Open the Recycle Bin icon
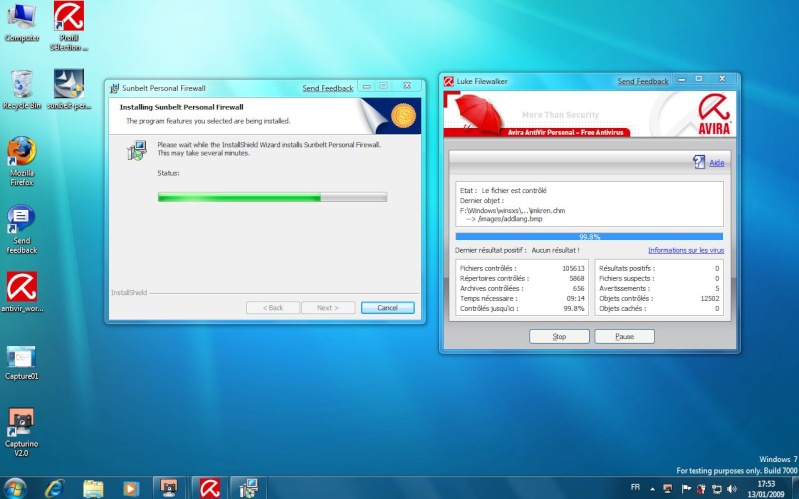799x499 pixels. pyautogui.click(x=21, y=89)
